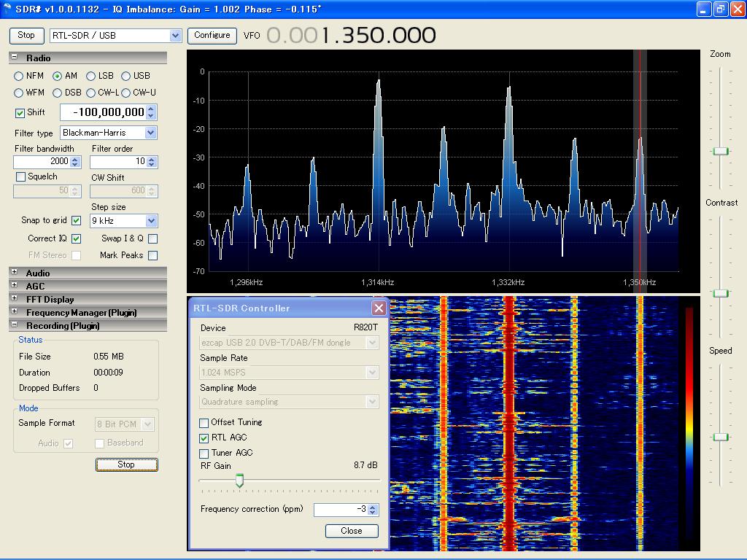This screenshot has width=747, height=560.
Task: Click the RF Gain value 8.7 dB
Action: [365, 465]
